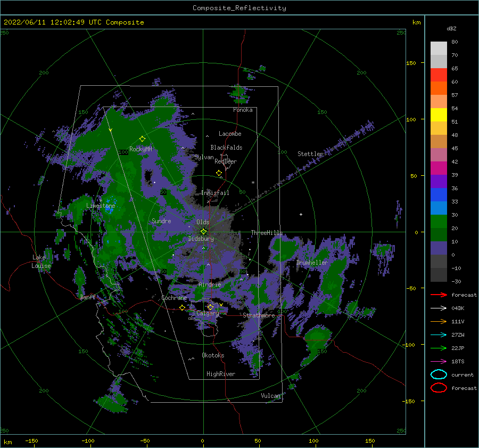Click the -150 tick on bottom axis
479x448 pixels.
31,441
